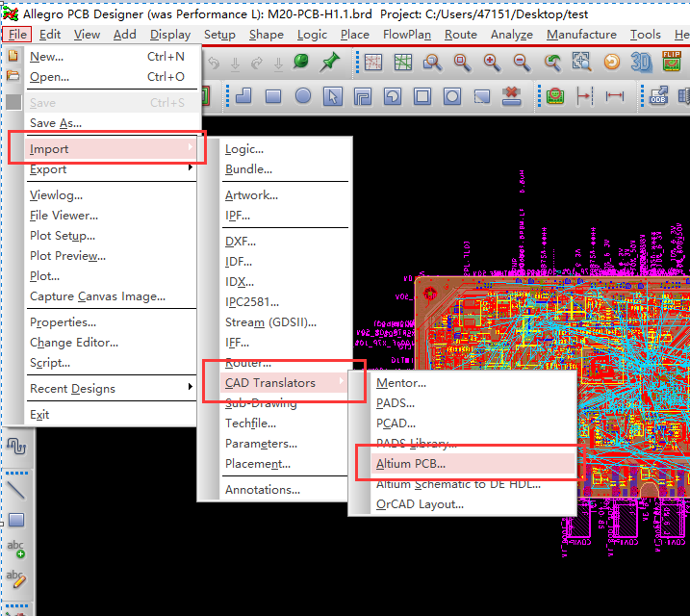Select DXF... import option

(284, 242)
